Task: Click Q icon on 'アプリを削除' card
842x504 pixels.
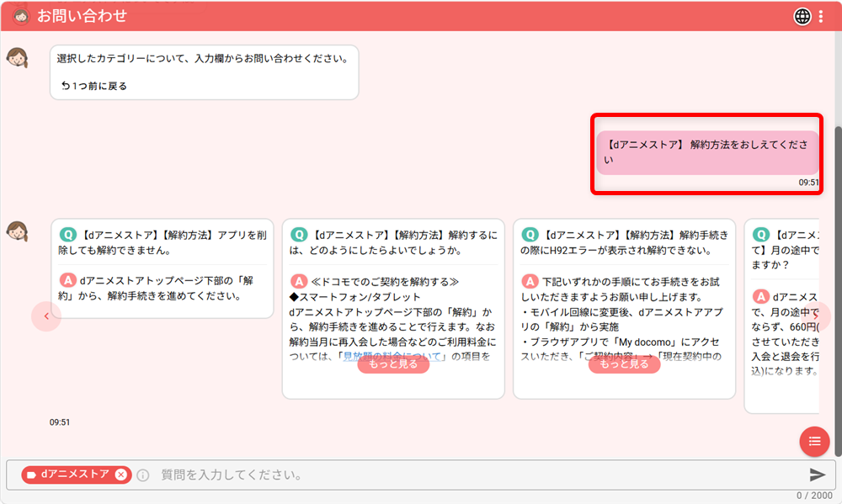Action: (68, 235)
